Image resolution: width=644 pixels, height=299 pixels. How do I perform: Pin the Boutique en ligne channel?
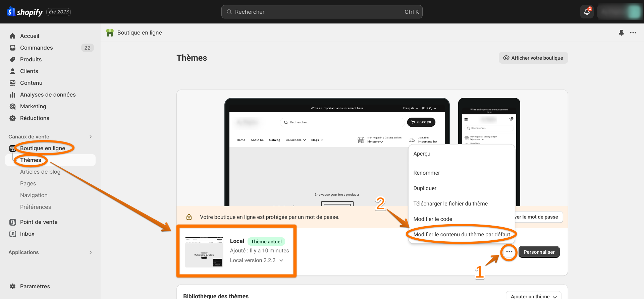(621, 33)
